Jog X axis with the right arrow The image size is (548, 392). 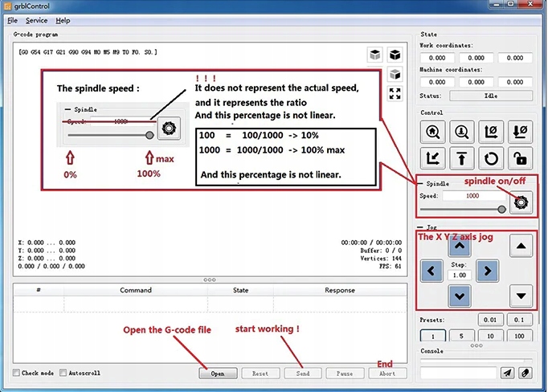487,271
